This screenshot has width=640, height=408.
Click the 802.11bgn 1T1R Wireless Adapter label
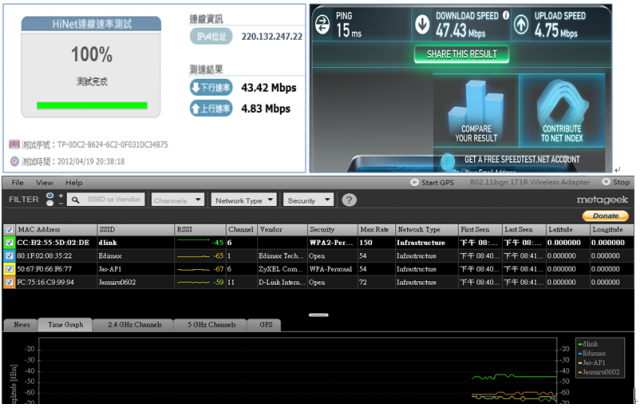click(529, 182)
